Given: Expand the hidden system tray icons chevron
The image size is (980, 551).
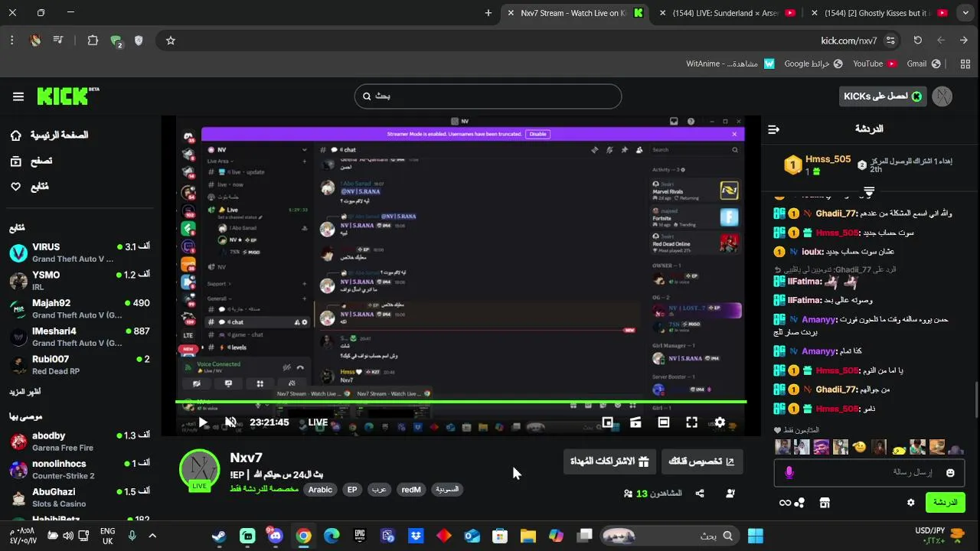Looking at the screenshot, I should click(152, 536).
